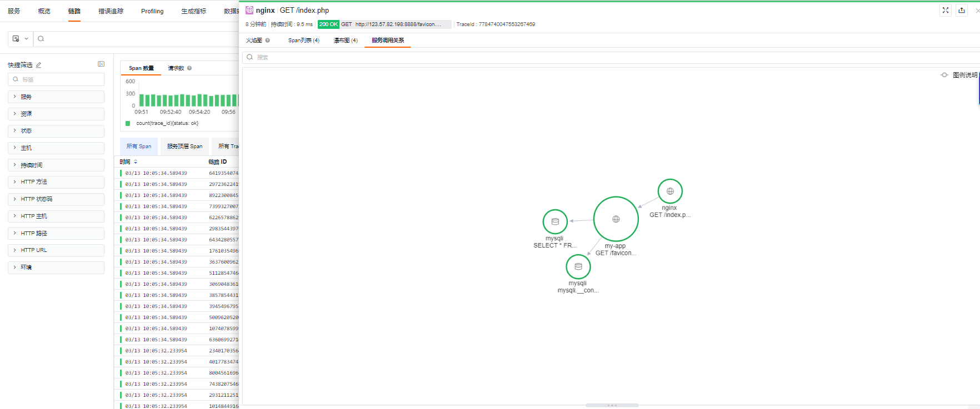Expand the HTTP URL filter group
This screenshot has height=409, width=980.
(56, 250)
